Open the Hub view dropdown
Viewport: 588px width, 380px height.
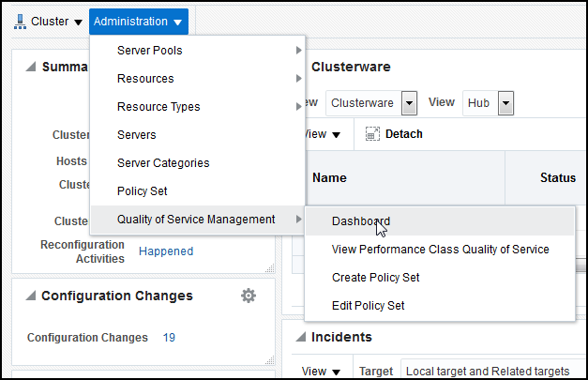[505, 102]
